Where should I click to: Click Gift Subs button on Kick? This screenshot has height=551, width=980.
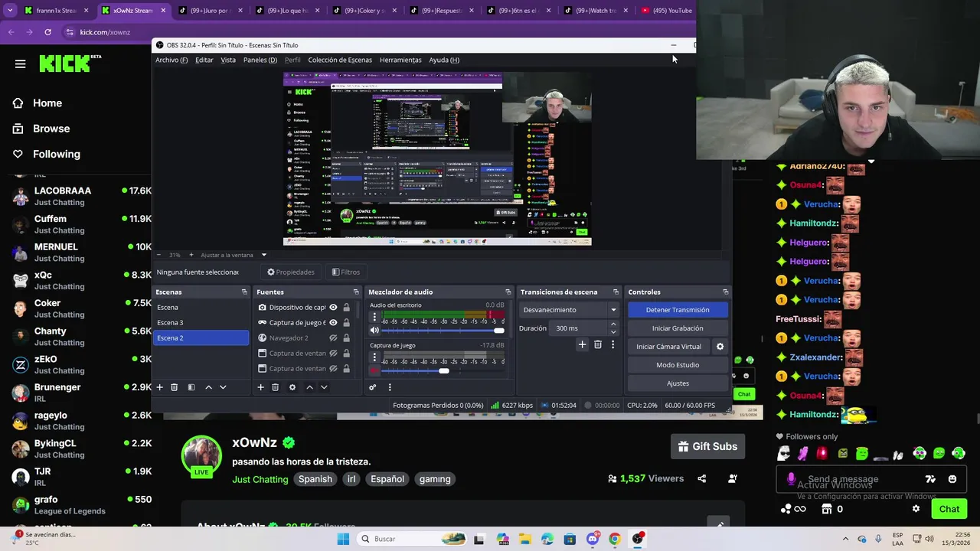pos(708,446)
